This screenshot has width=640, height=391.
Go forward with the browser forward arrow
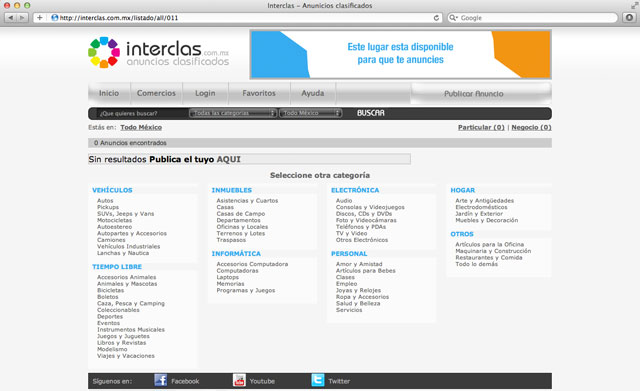[22, 18]
